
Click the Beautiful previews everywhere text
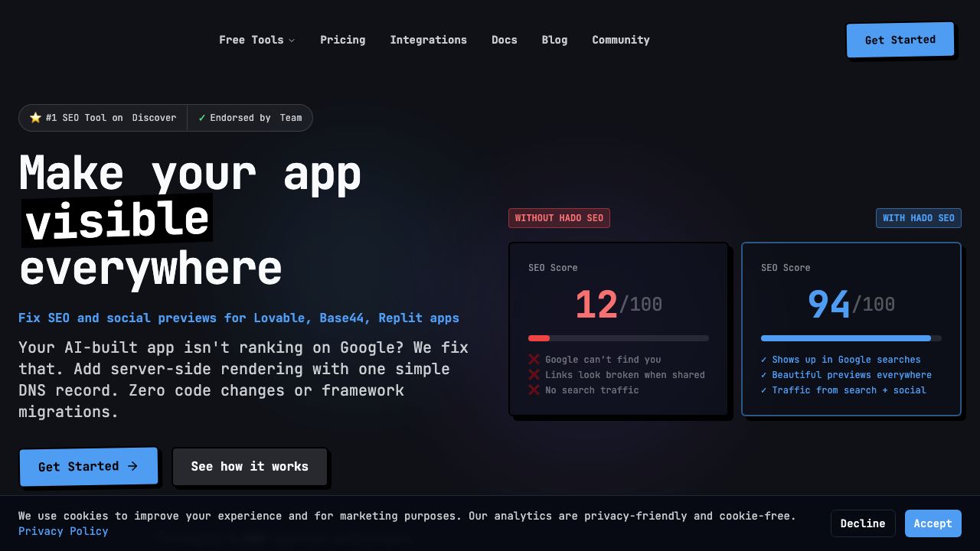[x=851, y=375]
